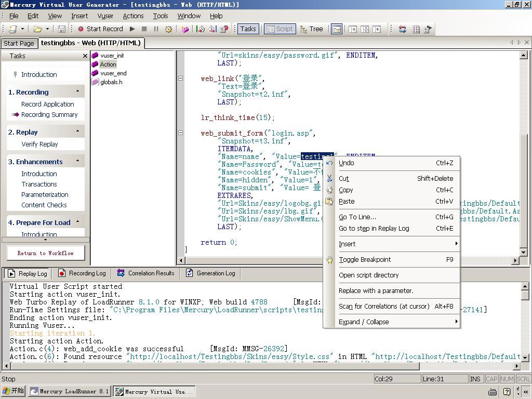
Task: Click the blue-red arrows toolbar icon
Action: 403,29
